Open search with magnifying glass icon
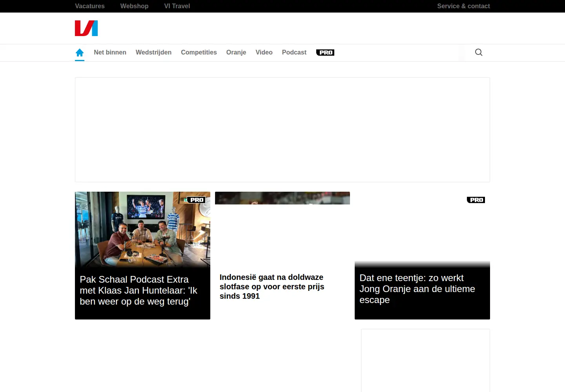565x392 pixels. pyautogui.click(x=479, y=53)
